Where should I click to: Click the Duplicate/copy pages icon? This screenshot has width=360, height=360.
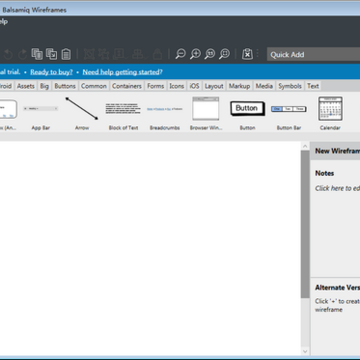point(37,54)
